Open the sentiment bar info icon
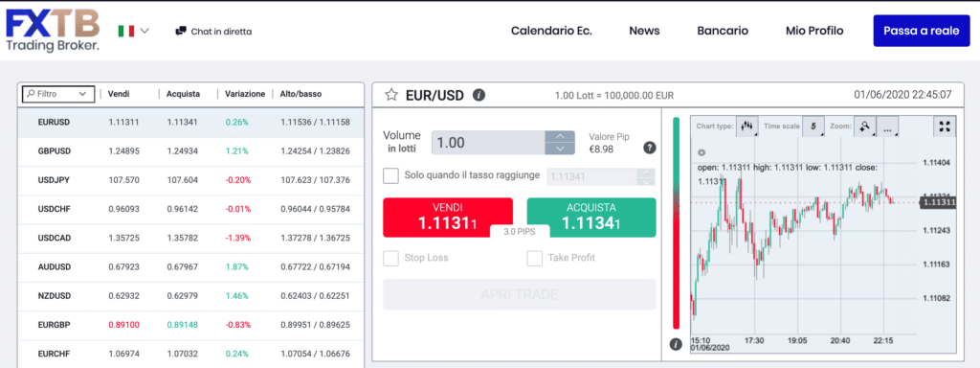Viewport: 980px width, 368px height. 675,344
